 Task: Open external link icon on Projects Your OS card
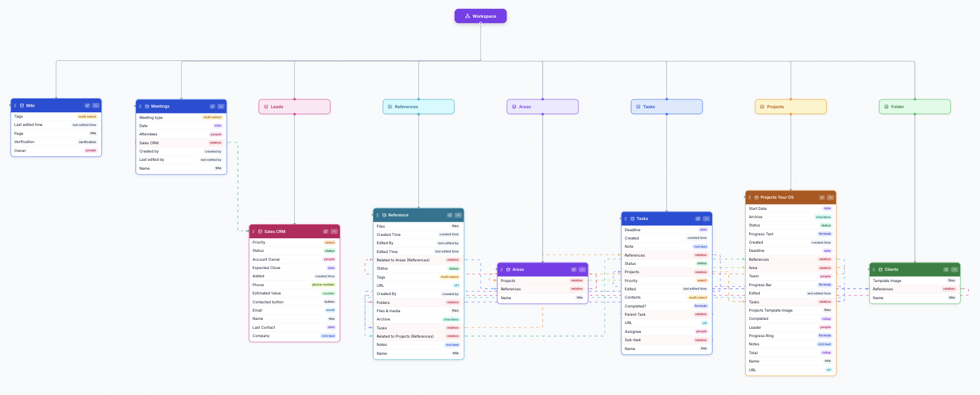click(822, 197)
